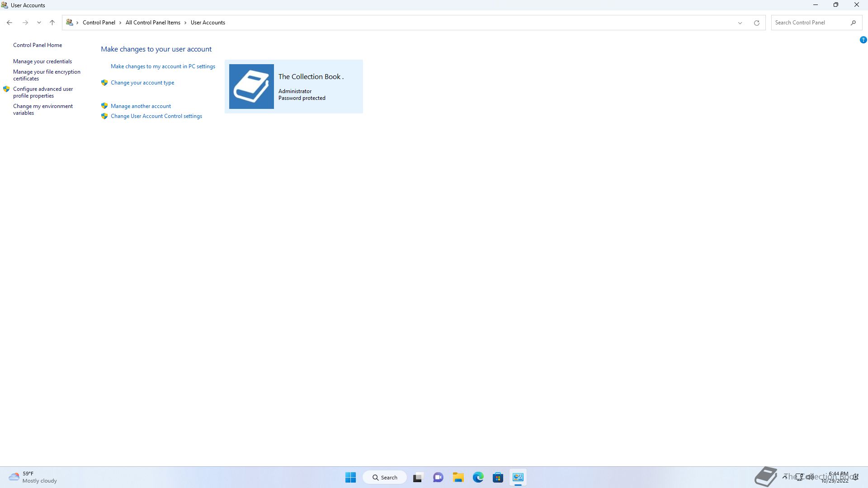Screen dimensions: 868x488
Task: Click the back navigation arrow
Action: 9,23
